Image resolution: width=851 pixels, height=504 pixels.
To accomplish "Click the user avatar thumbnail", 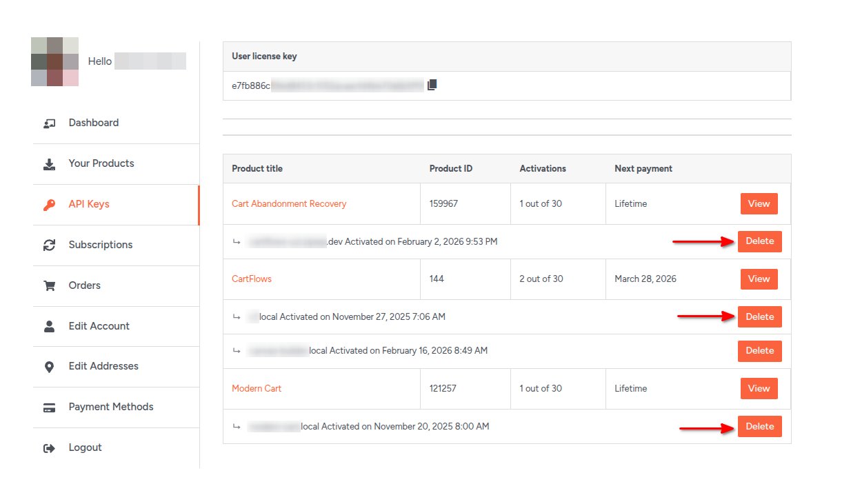I will pyautogui.click(x=54, y=62).
